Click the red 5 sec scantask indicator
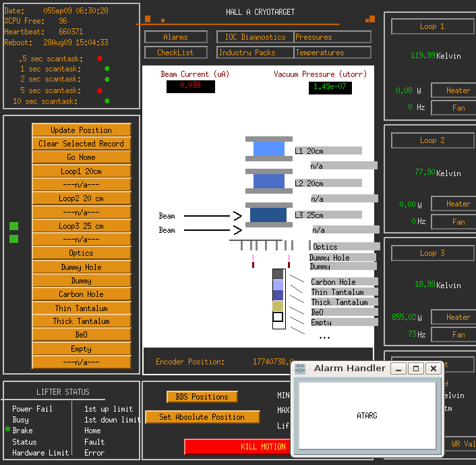 tap(100, 90)
